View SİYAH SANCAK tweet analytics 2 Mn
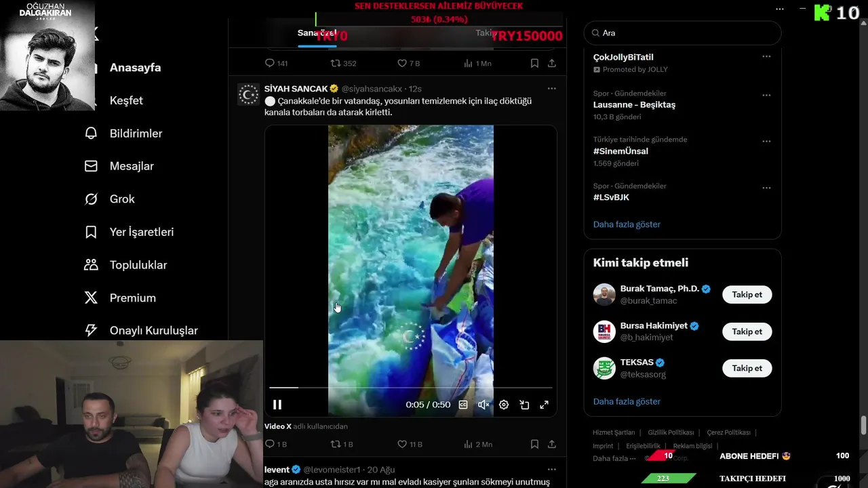Image resolution: width=868 pixels, height=488 pixels. tap(478, 444)
